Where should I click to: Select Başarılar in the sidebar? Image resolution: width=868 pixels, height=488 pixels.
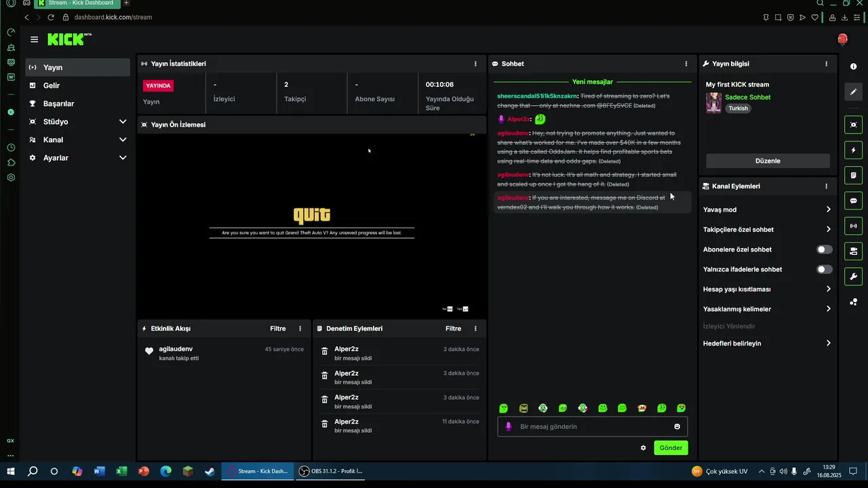pos(77,104)
